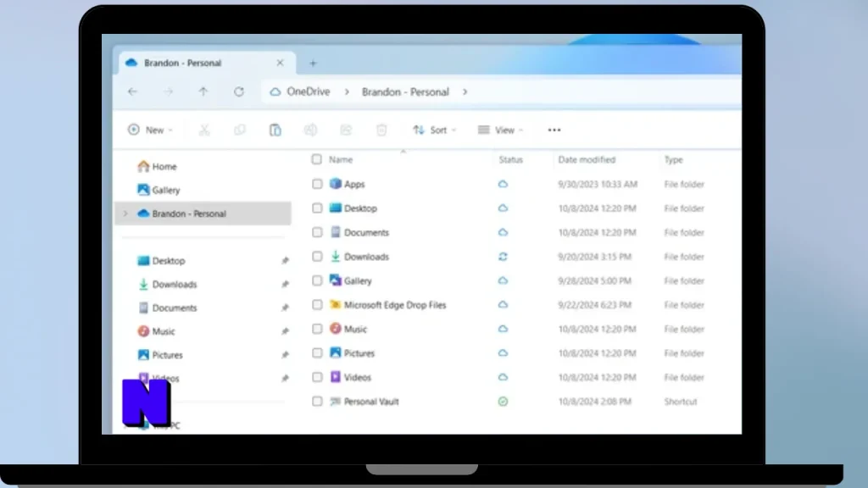Go up one folder level

(x=203, y=91)
